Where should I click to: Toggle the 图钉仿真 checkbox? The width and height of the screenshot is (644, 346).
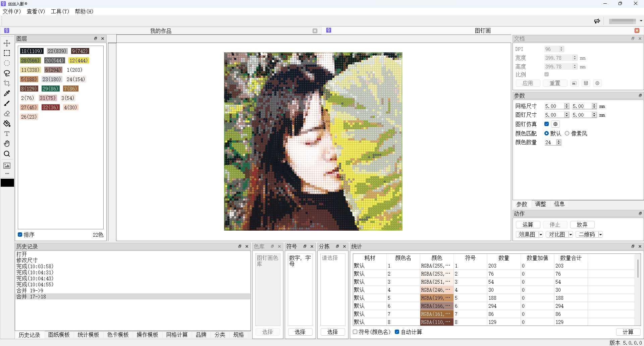[546, 124]
